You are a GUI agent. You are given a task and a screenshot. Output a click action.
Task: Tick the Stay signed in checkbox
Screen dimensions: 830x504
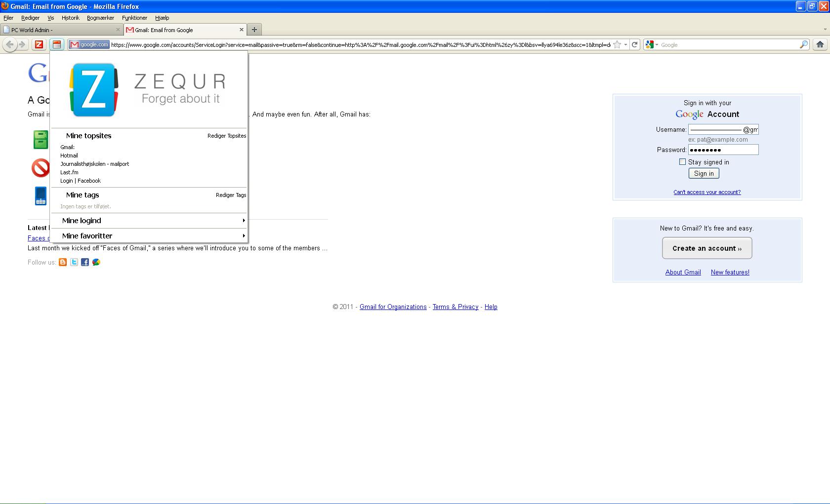(682, 162)
